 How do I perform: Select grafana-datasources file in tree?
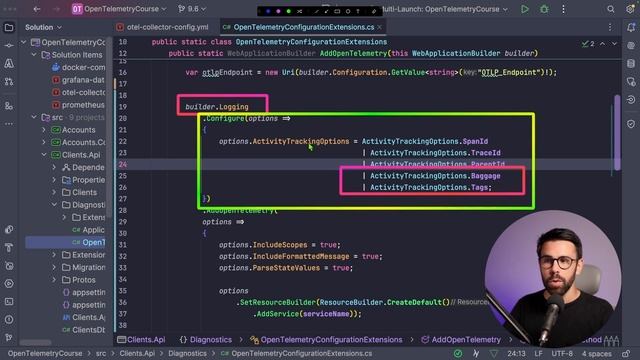(78, 80)
